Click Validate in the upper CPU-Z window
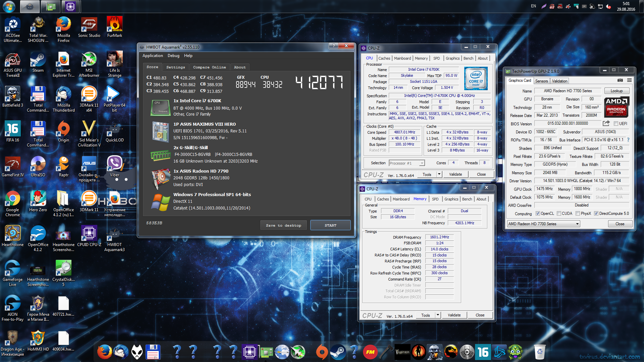644x362 pixels. pos(455,174)
